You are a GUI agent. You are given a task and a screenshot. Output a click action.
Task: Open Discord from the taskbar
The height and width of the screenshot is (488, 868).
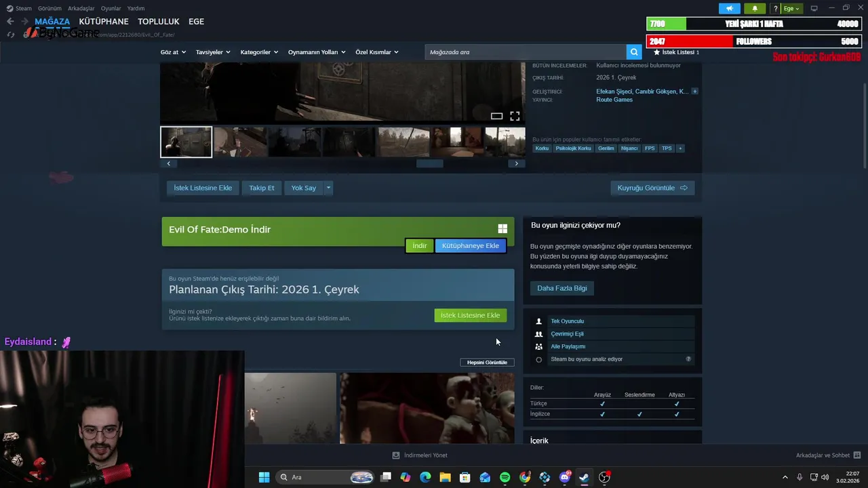click(x=564, y=477)
